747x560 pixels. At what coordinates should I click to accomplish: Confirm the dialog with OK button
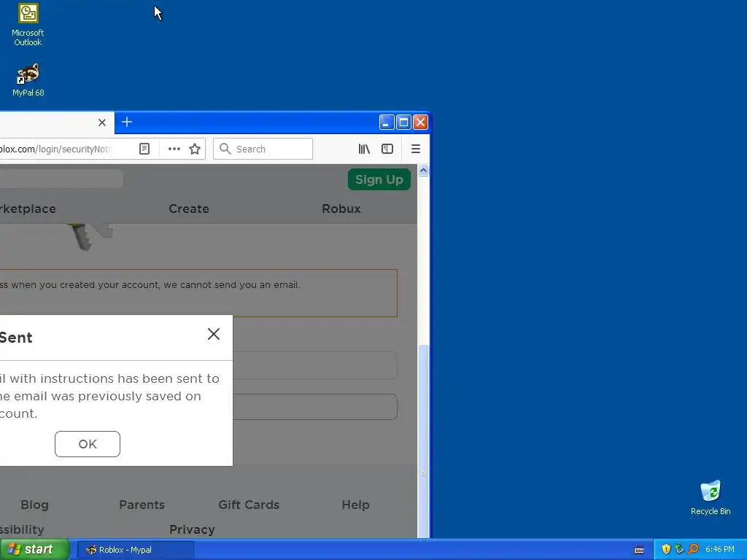(88, 444)
